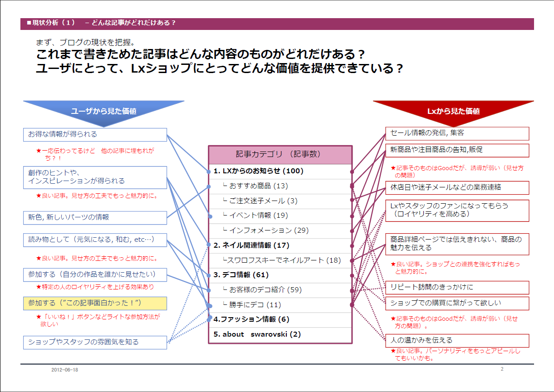Click the '2012-06-18' date in the footer
The height and width of the screenshot is (392, 554).
tap(64, 370)
